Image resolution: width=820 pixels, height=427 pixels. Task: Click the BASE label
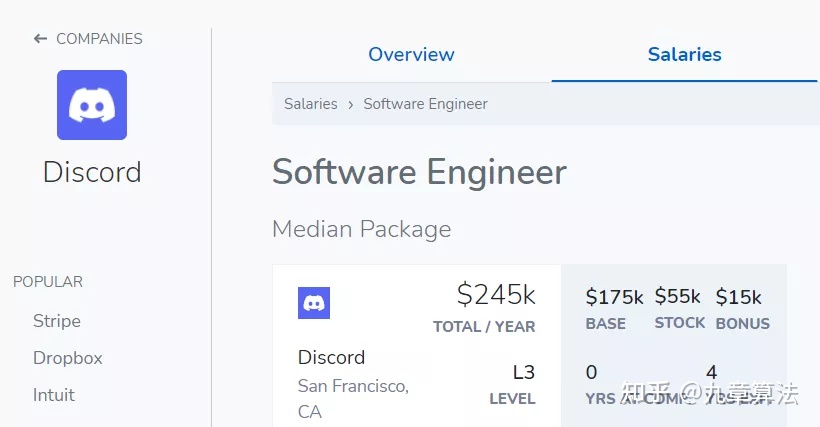pyautogui.click(x=606, y=324)
